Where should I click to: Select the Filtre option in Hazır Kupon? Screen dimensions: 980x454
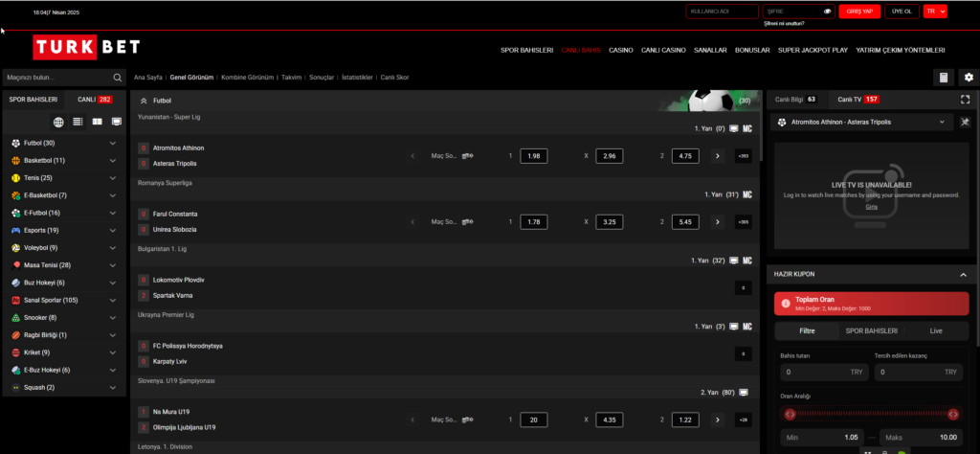[807, 330]
